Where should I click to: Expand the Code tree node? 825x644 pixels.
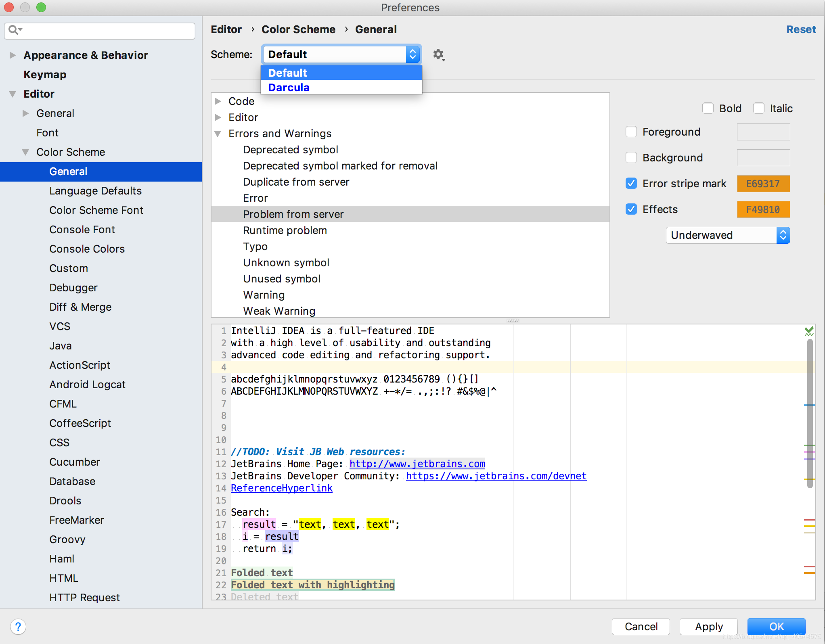pyautogui.click(x=218, y=101)
